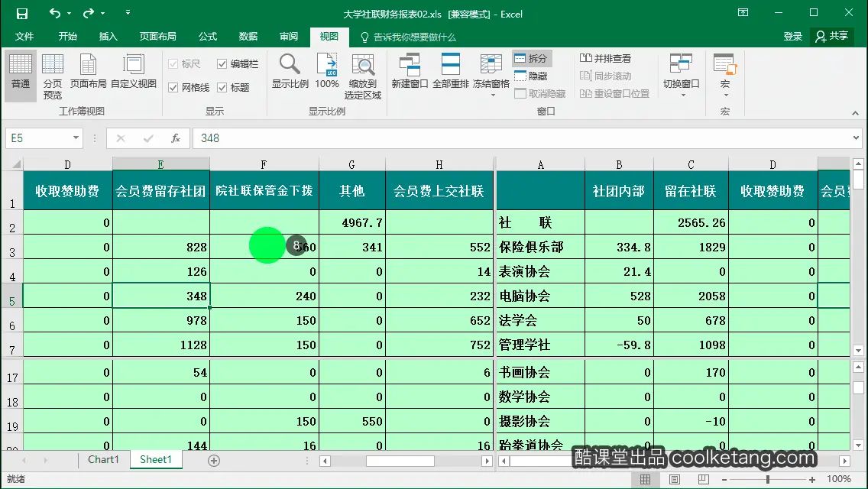Open Ribbon Display Options icon
The width and height of the screenshot is (868, 489).
click(743, 13)
